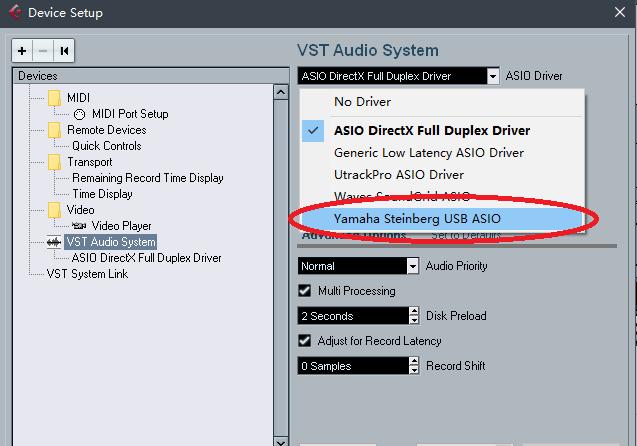Click the reset device arrow button
This screenshot has width=637, height=446.
tap(64, 51)
